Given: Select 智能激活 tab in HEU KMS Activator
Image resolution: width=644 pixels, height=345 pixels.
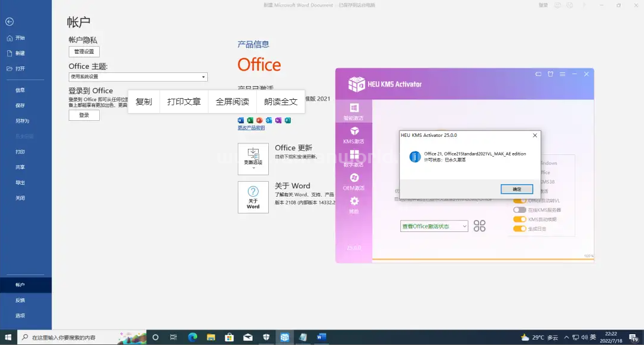Looking at the screenshot, I should [354, 112].
